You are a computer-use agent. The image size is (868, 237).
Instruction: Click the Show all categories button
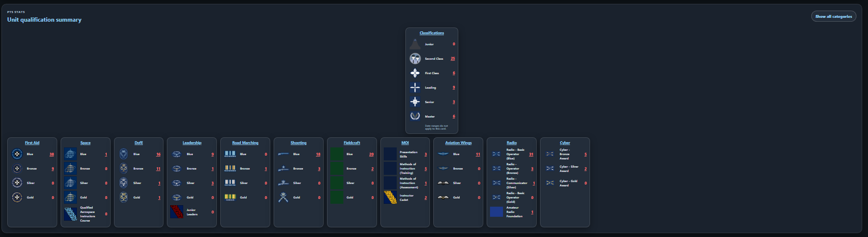tap(833, 16)
